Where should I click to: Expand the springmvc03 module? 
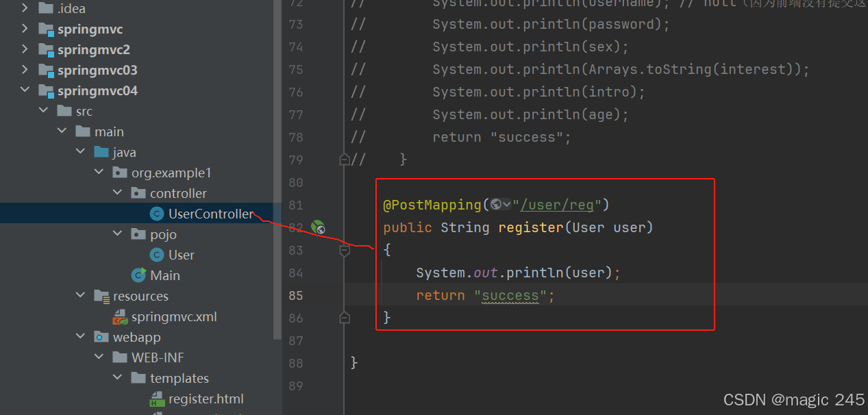coord(25,70)
